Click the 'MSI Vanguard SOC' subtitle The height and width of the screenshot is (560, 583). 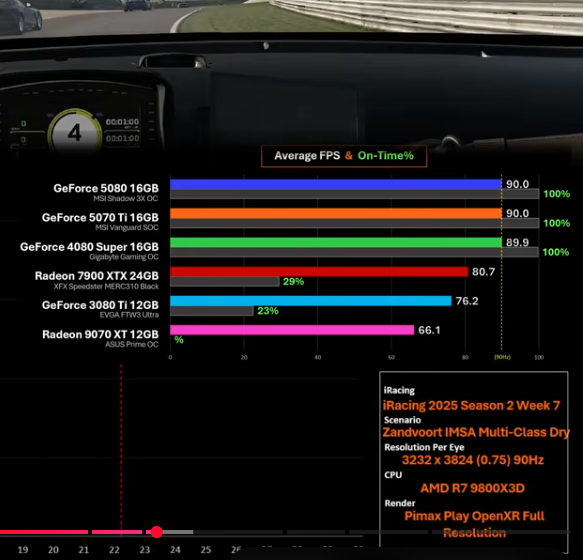[x=127, y=228]
